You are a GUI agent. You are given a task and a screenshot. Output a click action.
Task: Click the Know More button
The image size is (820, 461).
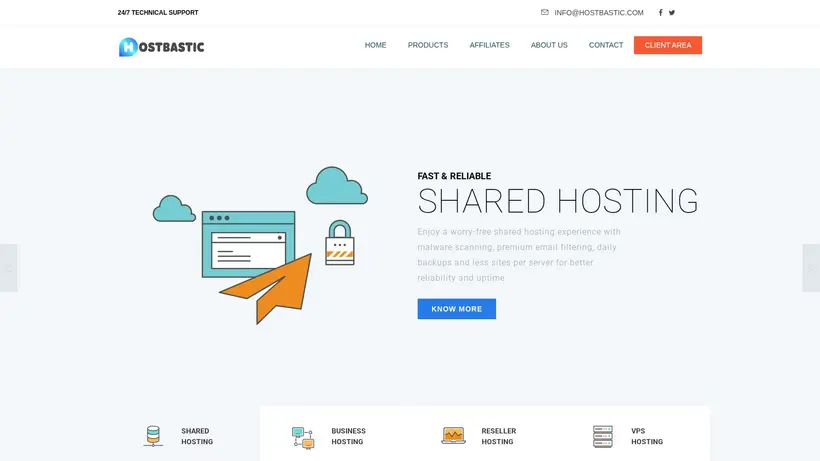pos(457,309)
